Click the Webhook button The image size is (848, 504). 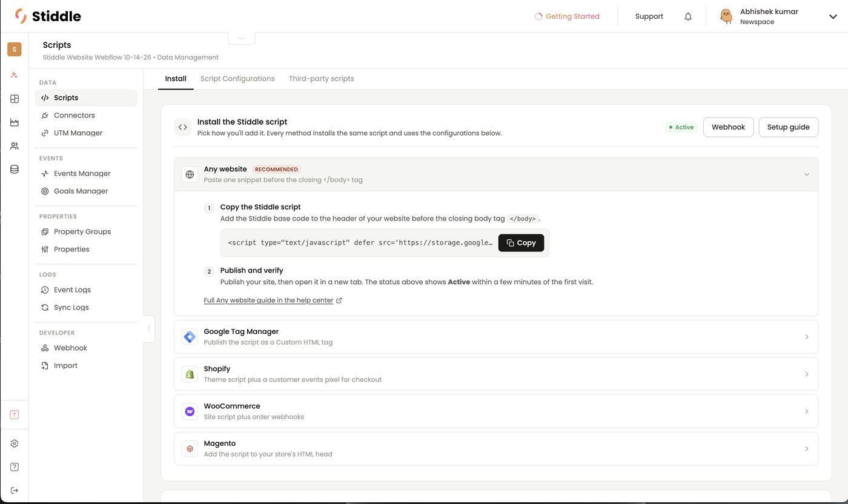728,127
